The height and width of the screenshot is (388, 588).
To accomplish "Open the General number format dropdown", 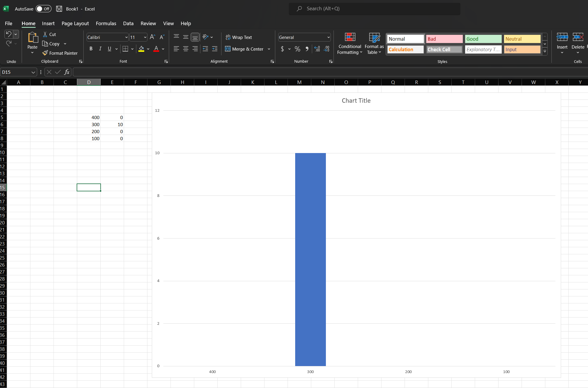I will 329,37.
